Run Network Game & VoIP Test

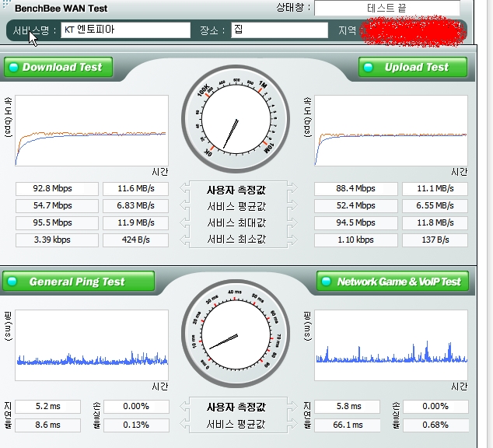click(x=393, y=281)
